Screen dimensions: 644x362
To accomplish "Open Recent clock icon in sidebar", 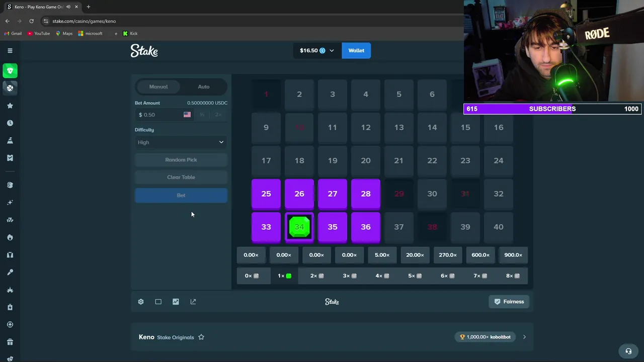I will [10, 123].
